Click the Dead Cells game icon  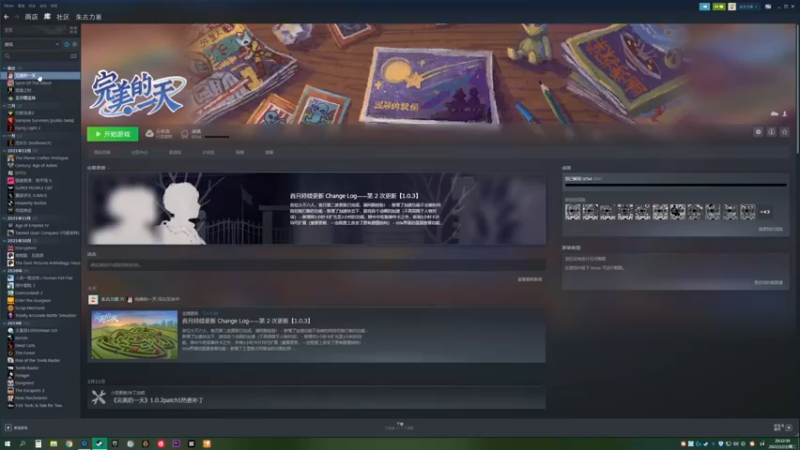coord(10,345)
